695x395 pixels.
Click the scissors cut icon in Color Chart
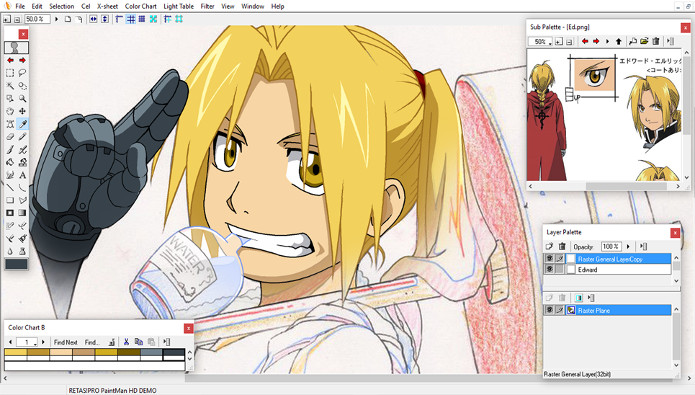point(126,342)
